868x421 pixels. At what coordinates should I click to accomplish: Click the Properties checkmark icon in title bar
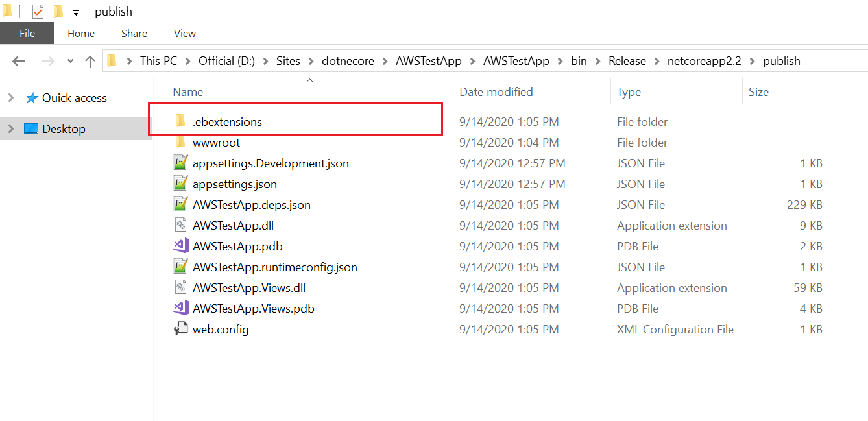coord(38,12)
